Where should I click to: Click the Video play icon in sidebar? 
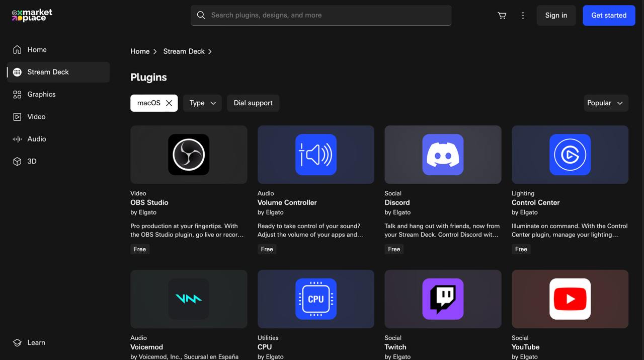(17, 117)
